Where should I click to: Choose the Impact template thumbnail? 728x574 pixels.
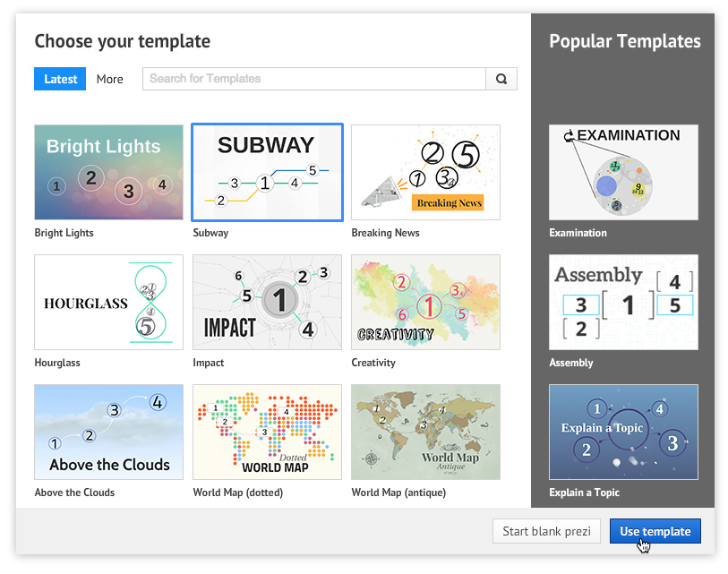267,302
